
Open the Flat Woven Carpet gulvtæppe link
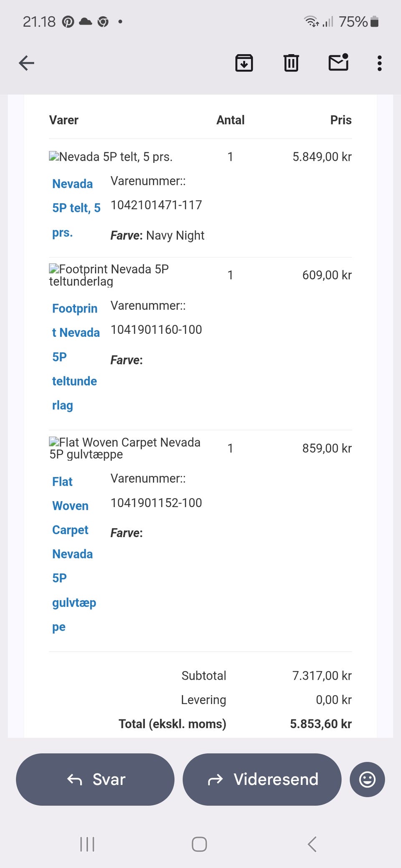(73, 554)
